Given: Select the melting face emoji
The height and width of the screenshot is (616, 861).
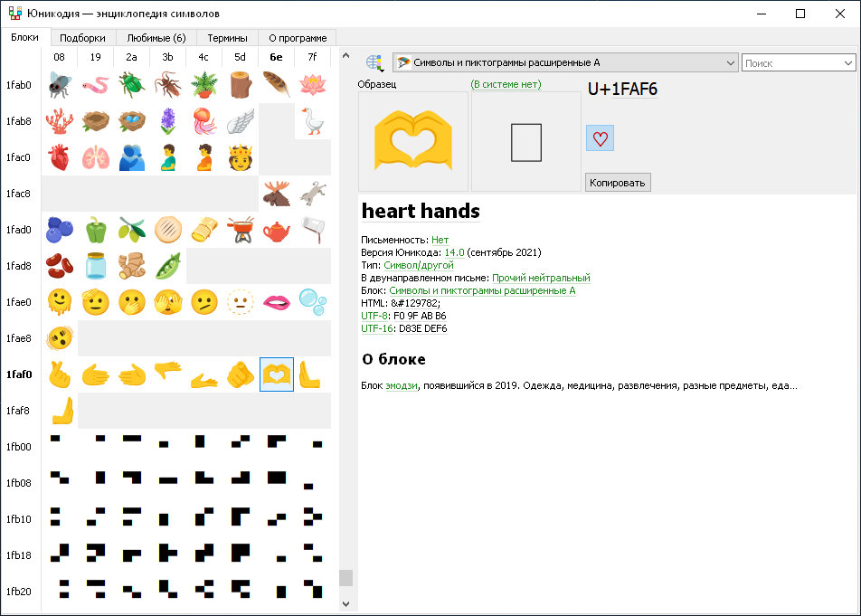Looking at the screenshot, I should pyautogui.click(x=60, y=302).
